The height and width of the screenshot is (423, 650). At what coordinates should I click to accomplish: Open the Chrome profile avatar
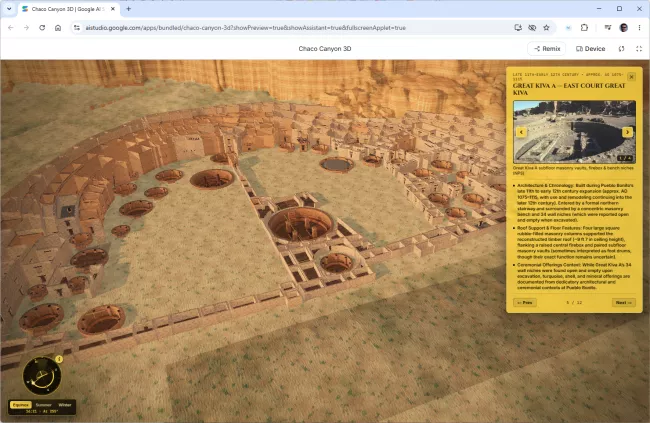(623, 28)
